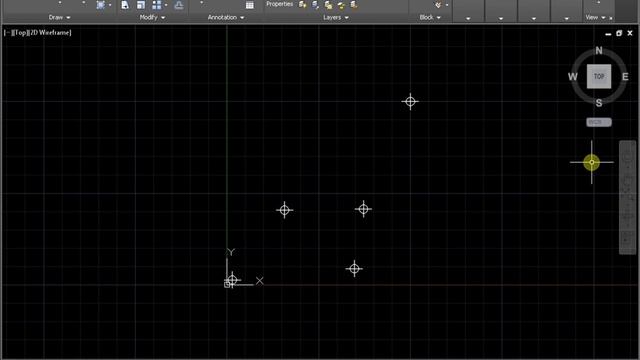Click the second layer tool icon after Properties
Screen dimensions: 640x360
[315, 4]
